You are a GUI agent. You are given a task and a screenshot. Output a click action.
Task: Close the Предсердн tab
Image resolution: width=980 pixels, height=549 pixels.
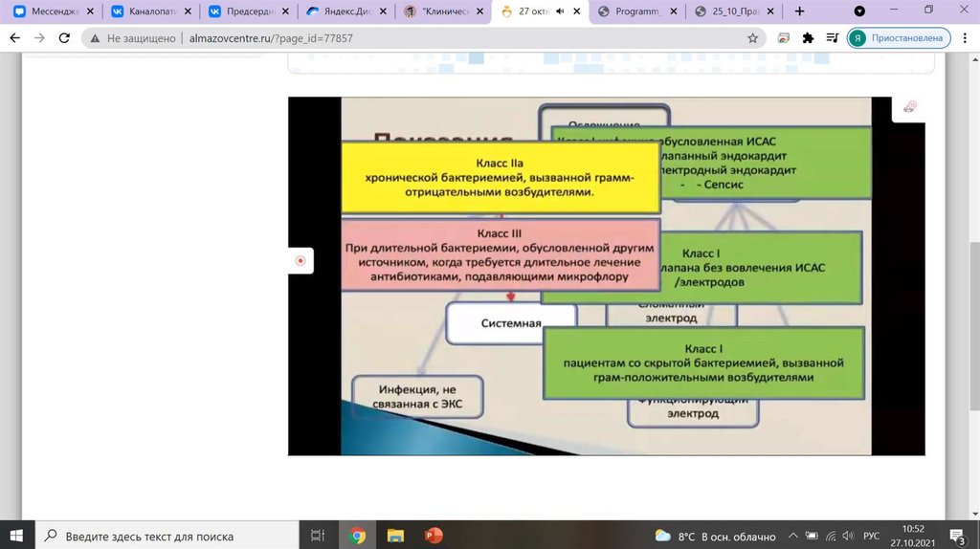coord(285,11)
